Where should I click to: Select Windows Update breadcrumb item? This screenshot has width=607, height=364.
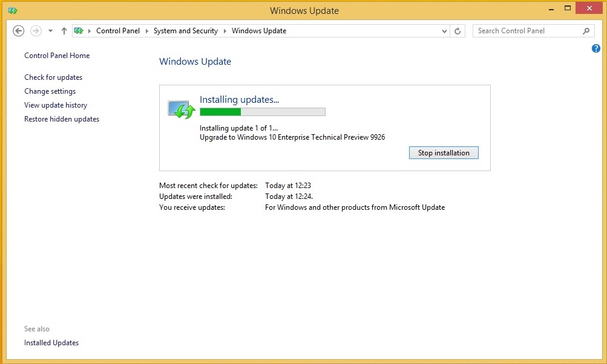coord(259,31)
